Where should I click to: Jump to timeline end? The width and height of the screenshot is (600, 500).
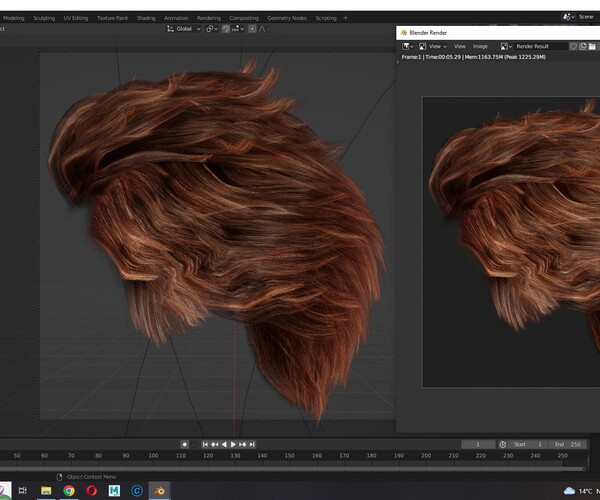tap(252, 444)
